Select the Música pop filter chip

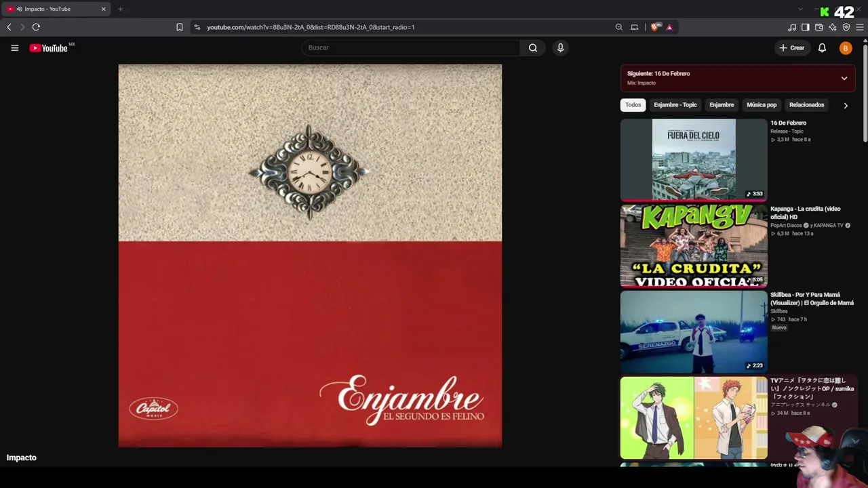[762, 105]
